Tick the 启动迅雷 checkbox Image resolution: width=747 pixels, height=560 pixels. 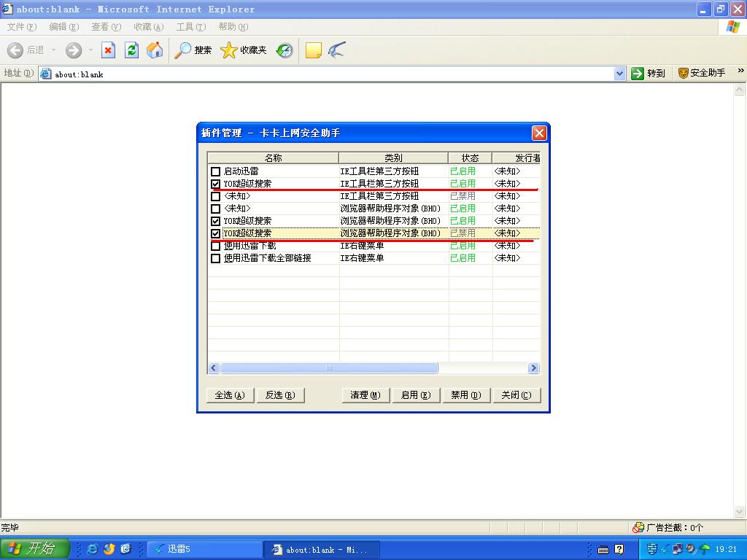216,171
